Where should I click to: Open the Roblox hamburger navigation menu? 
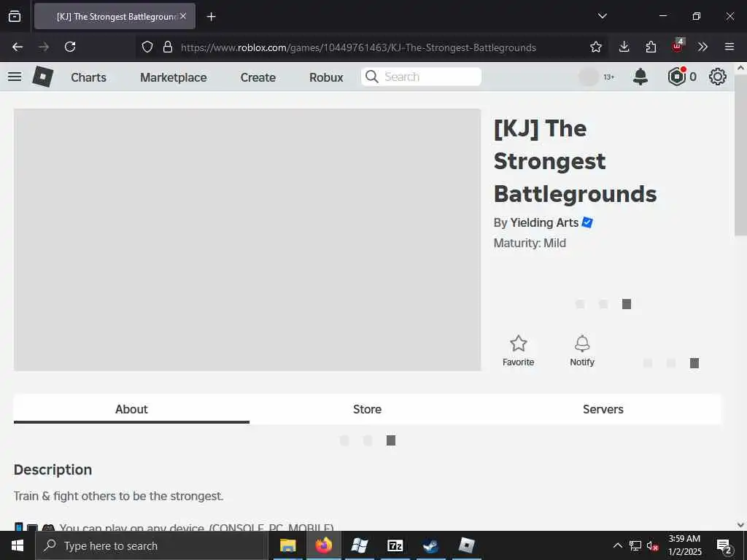click(15, 77)
